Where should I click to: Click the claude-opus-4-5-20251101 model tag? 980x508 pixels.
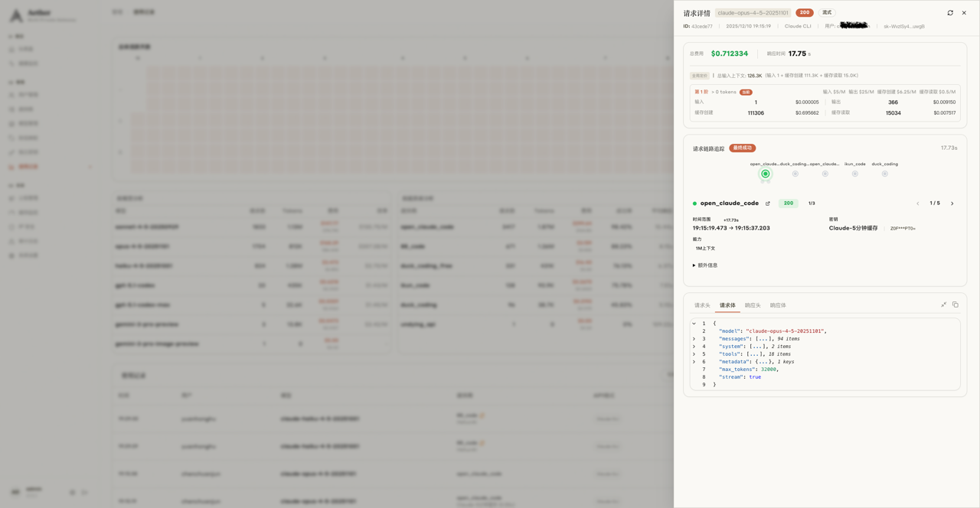(x=753, y=13)
